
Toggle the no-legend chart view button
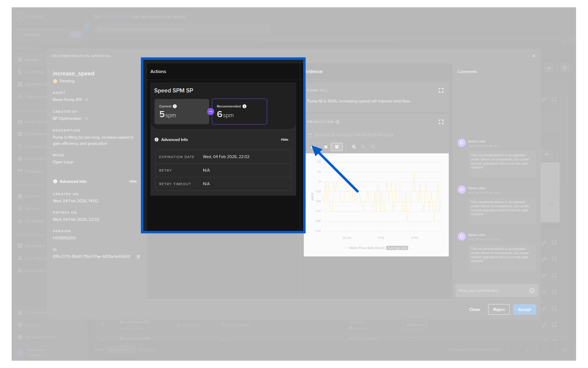[337, 147]
